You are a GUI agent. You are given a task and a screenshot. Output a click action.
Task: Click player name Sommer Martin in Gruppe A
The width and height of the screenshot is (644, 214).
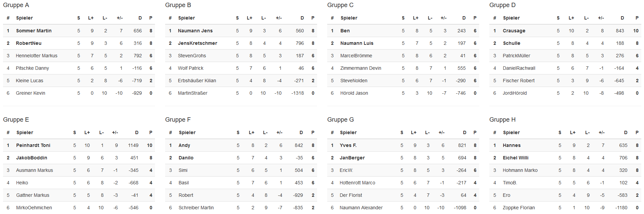coord(34,31)
